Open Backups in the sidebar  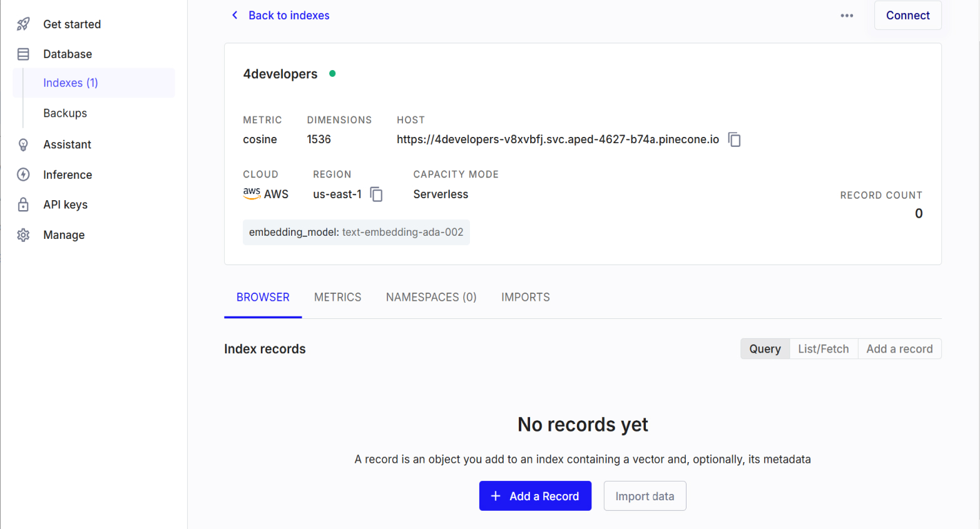click(65, 113)
